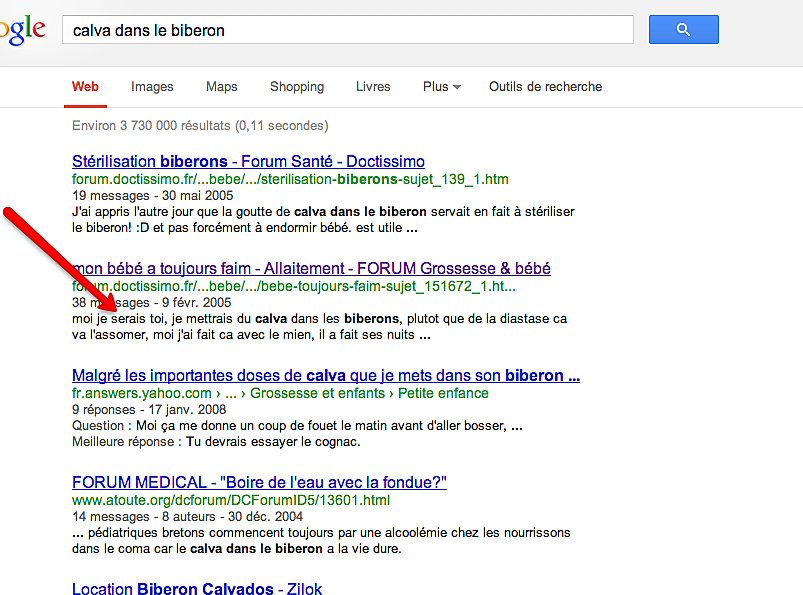Click snippet line 'dans le coma car le calva dans le biberon'

click(237, 548)
